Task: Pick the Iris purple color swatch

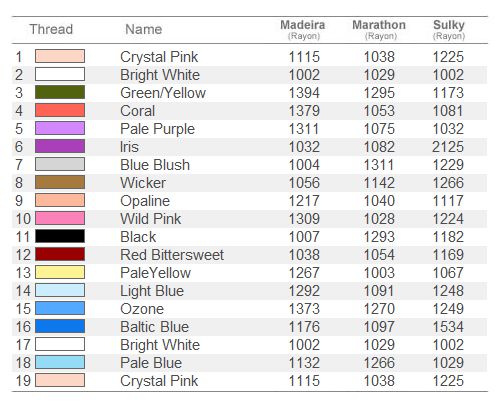Action: 60,146
